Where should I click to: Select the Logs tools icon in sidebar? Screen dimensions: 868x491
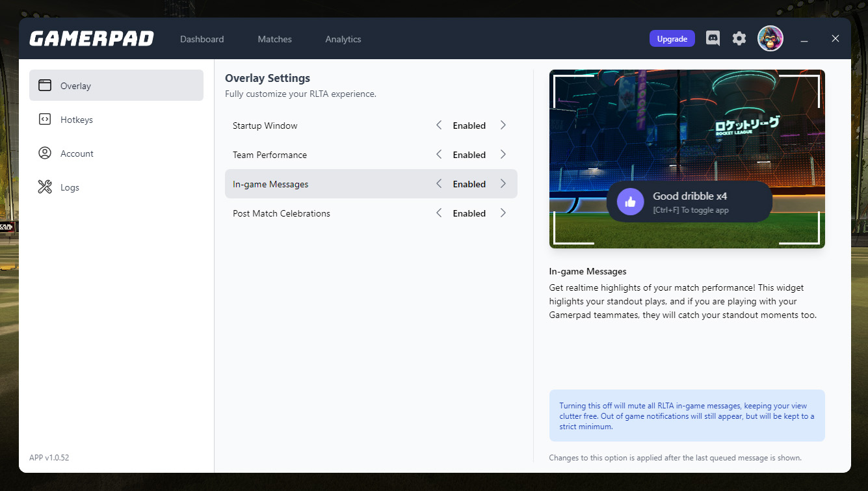[x=45, y=187]
